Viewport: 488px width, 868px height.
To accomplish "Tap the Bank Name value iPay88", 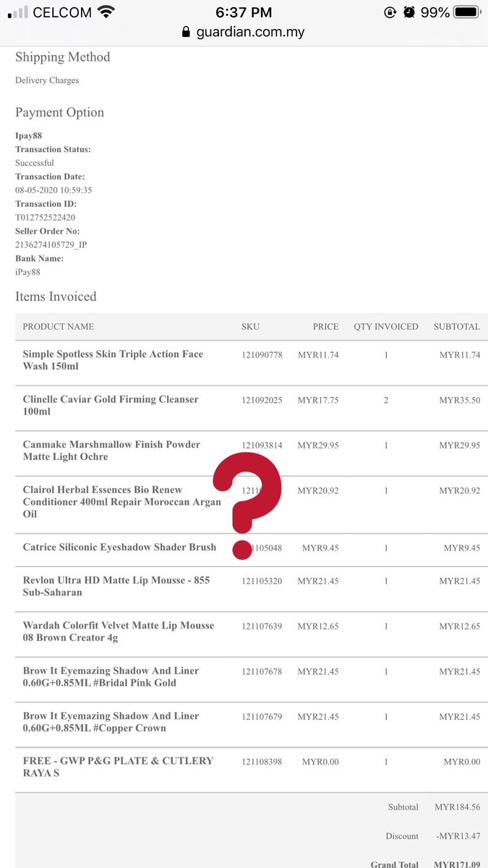I will 28,272.
